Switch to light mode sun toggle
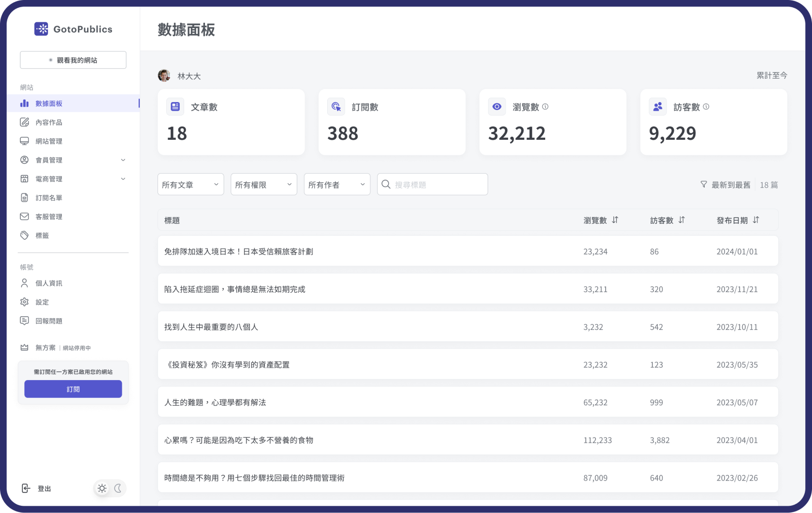812x513 pixels. pyautogui.click(x=102, y=488)
